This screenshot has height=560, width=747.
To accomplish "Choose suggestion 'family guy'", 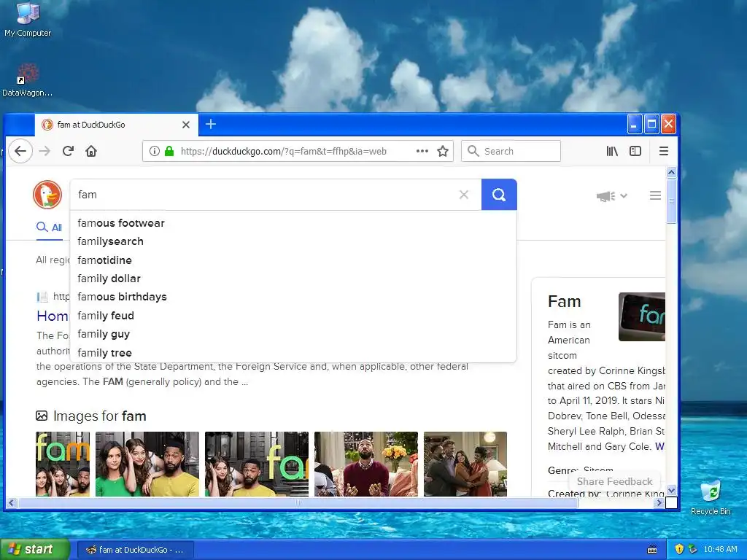I will coord(104,334).
